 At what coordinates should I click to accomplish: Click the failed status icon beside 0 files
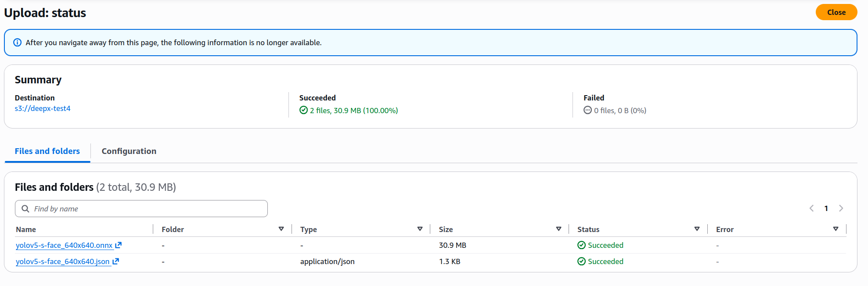tap(587, 110)
